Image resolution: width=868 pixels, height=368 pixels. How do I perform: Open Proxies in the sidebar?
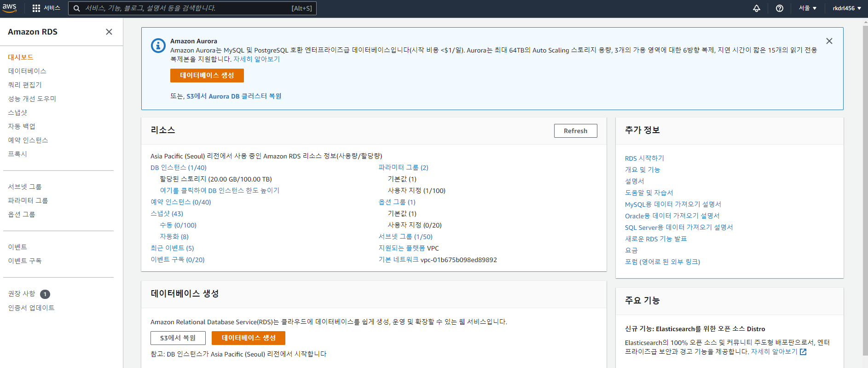(17, 154)
